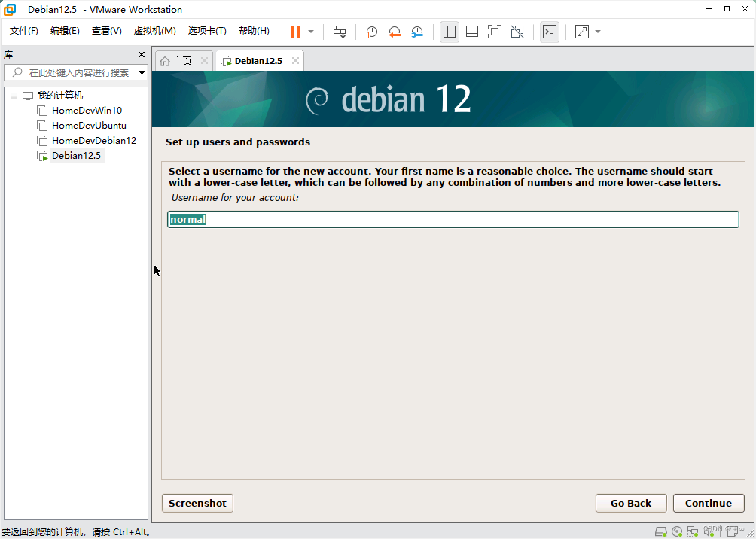Click the username input field
This screenshot has width=756, height=539.
click(452, 219)
